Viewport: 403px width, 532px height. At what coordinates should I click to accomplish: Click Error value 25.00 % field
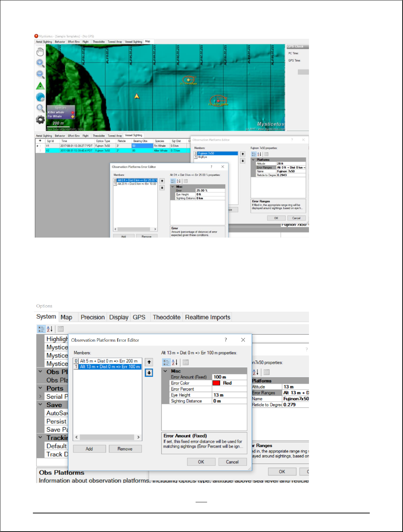(210, 190)
